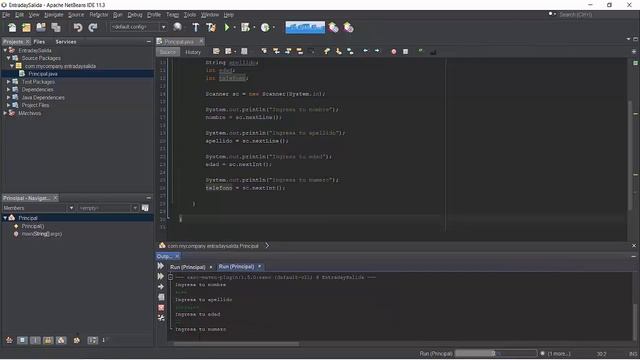Select the first Run (Principal) output tab
640x360 pixels.
pos(188,267)
